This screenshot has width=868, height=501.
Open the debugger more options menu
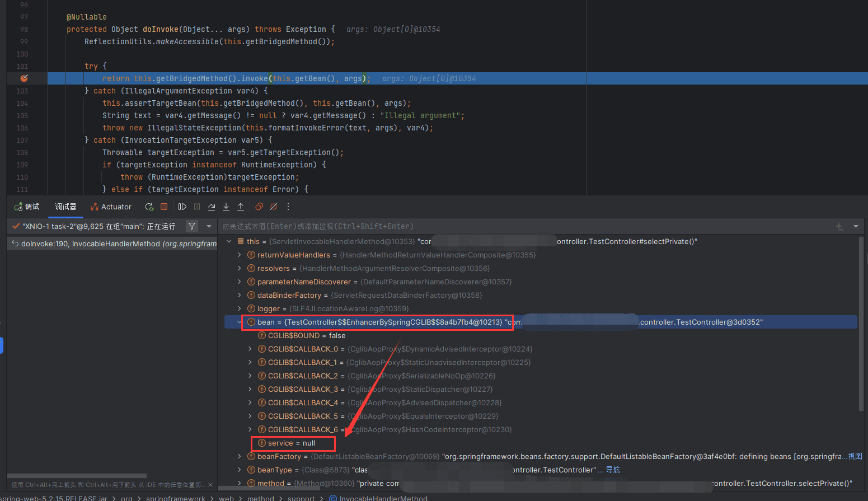(x=288, y=207)
